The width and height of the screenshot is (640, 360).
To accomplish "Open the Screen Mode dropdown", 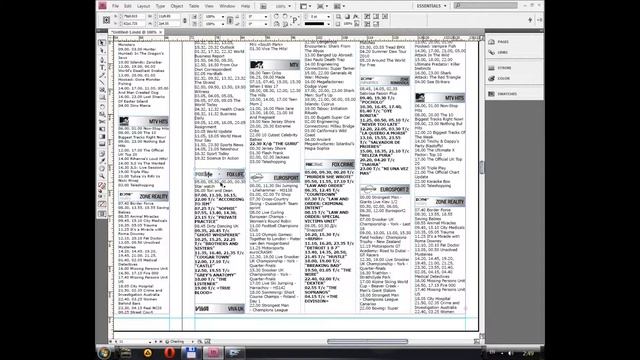I will pos(324,6).
